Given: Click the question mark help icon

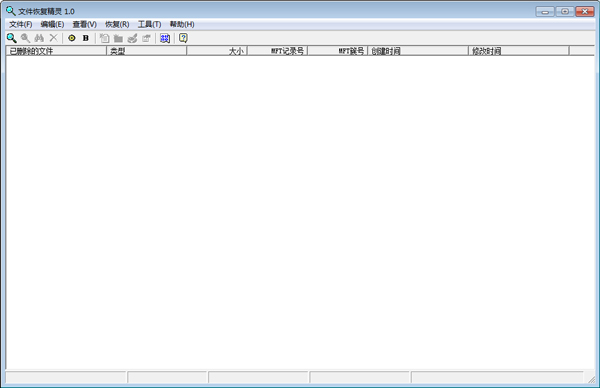Looking at the screenshot, I should tap(183, 38).
